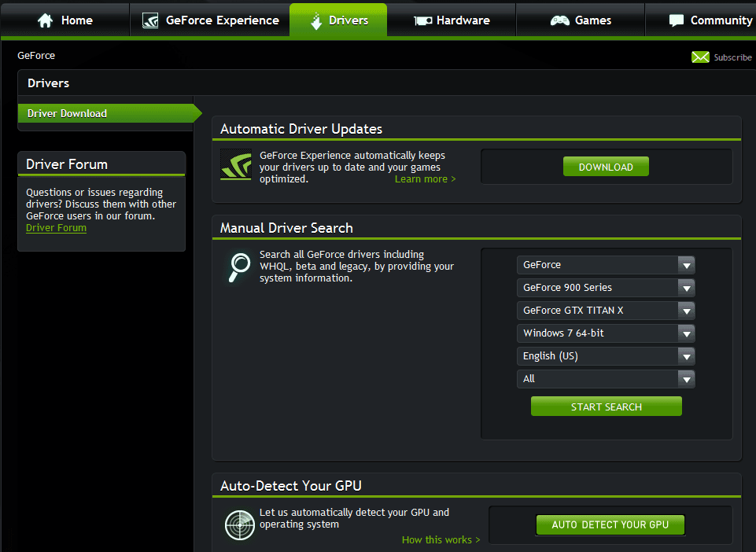The image size is (756, 552).
Task: Click the GeForce Experience logo icon
Action: [149, 20]
